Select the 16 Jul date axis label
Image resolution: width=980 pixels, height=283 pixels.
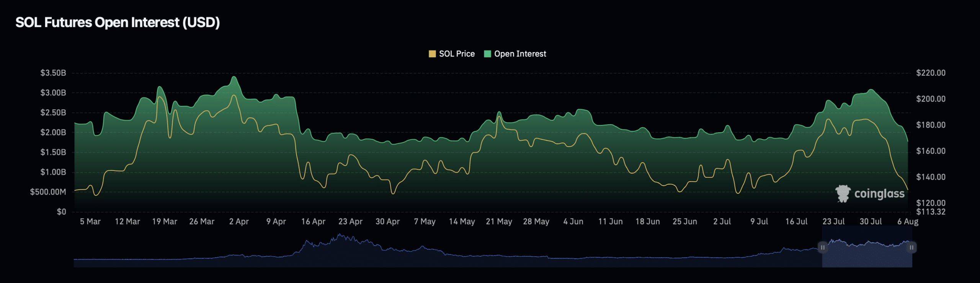pos(796,221)
